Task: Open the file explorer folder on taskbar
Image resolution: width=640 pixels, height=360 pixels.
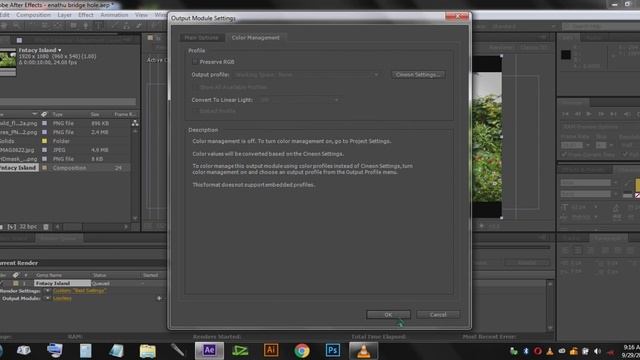Action: pyautogui.click(x=147, y=350)
